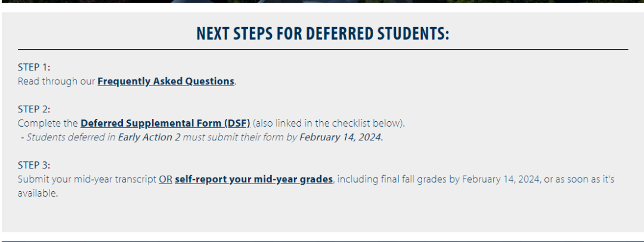Select the STEP 2: label
Screen dimensions: 644x242
[x=33, y=109]
